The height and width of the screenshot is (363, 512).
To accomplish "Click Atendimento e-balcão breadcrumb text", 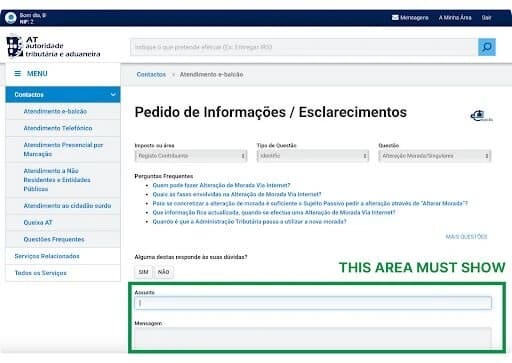I will tap(211, 74).
